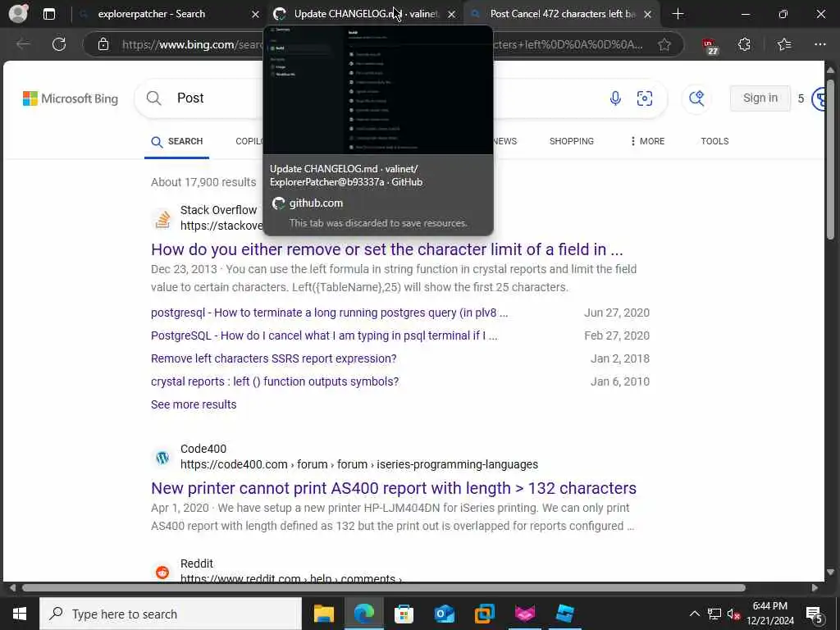Screen dimensions: 840x630
Task: Click the bing.com address bar URL
Action: 193,44
